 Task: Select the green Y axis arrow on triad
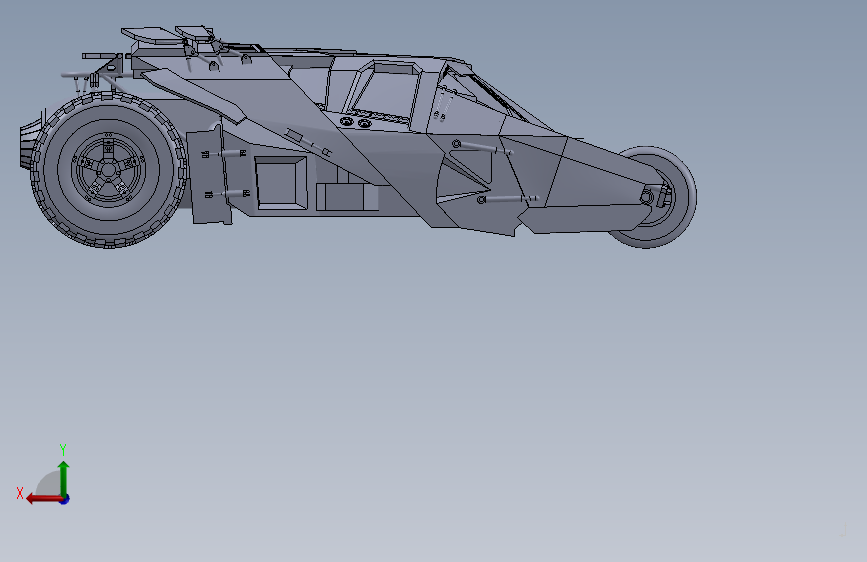(64, 478)
